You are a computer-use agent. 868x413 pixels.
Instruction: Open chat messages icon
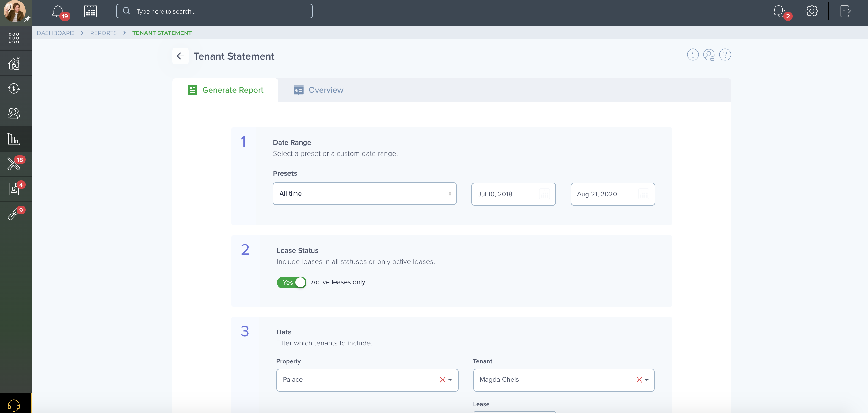779,11
